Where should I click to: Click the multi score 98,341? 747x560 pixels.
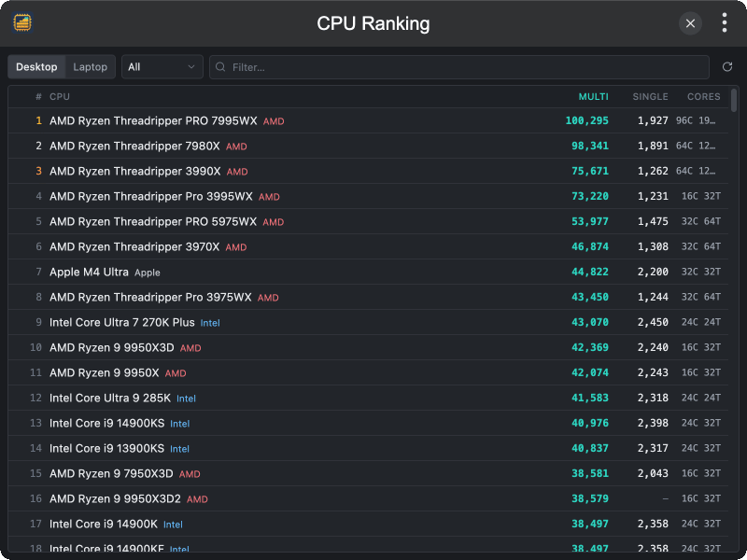click(x=590, y=146)
